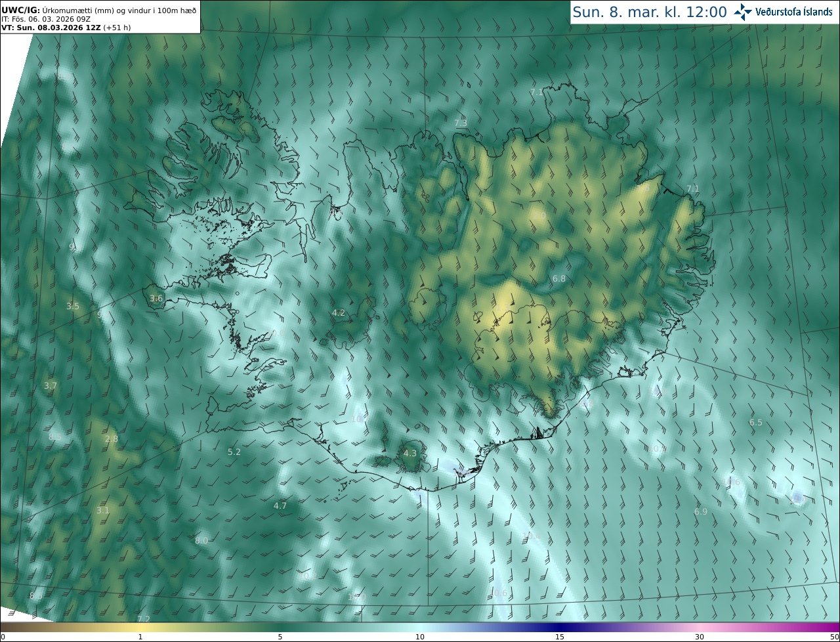Click the map value label '8.0'
840x642 pixels.
click(x=201, y=540)
